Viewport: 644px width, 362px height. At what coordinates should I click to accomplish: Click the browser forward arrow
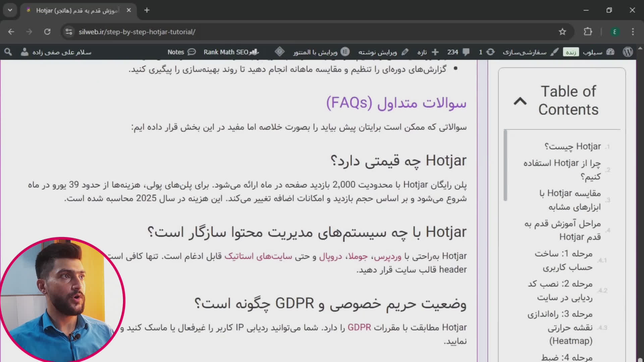(x=29, y=32)
